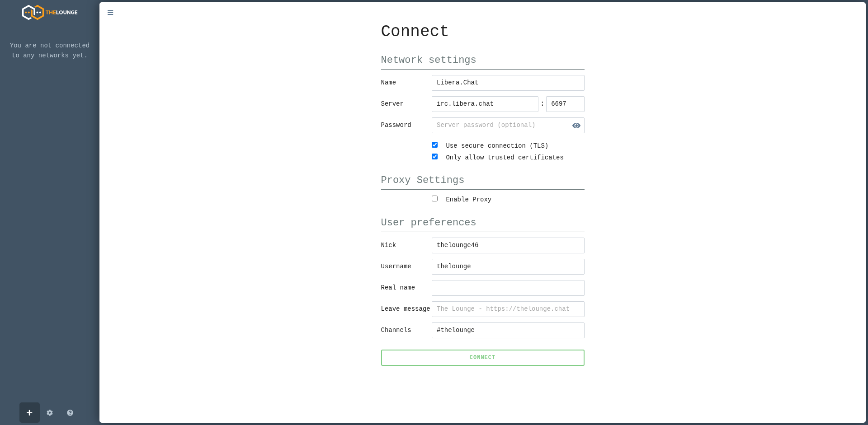The width and height of the screenshot is (868, 425).
Task: Click the 'Leave message' label
Action: pos(406,309)
